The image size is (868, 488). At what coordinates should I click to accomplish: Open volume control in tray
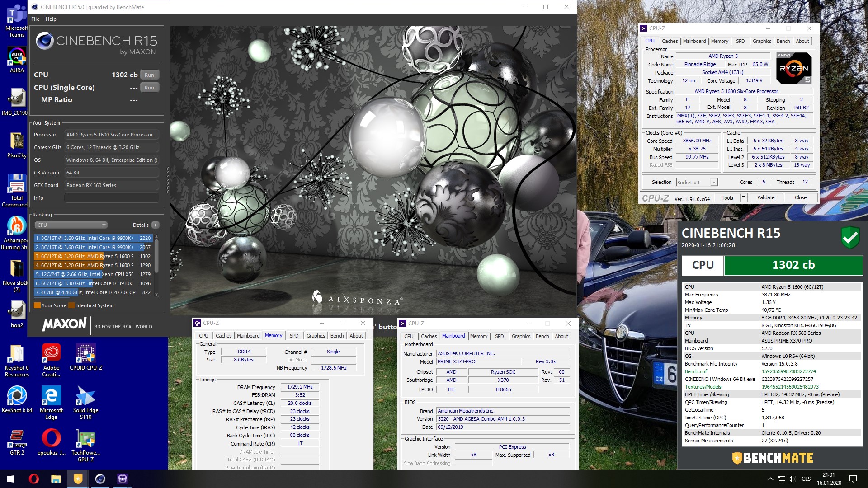click(x=792, y=479)
